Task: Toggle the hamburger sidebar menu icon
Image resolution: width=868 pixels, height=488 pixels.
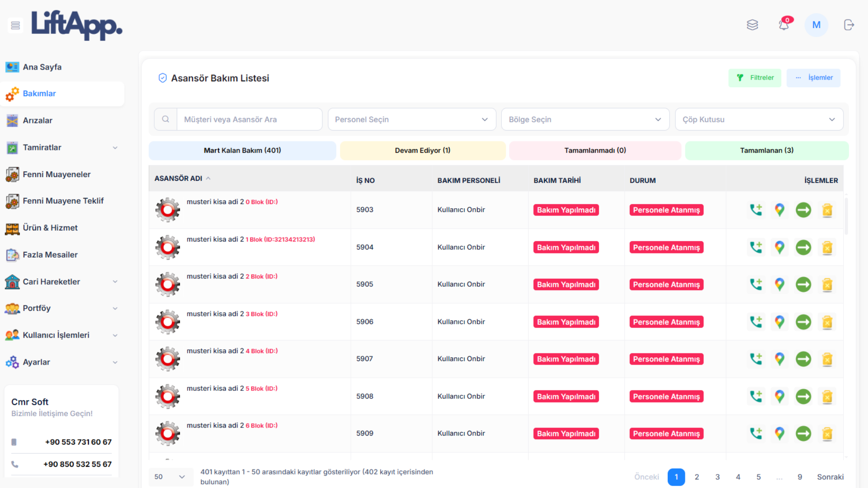Action: point(15,25)
